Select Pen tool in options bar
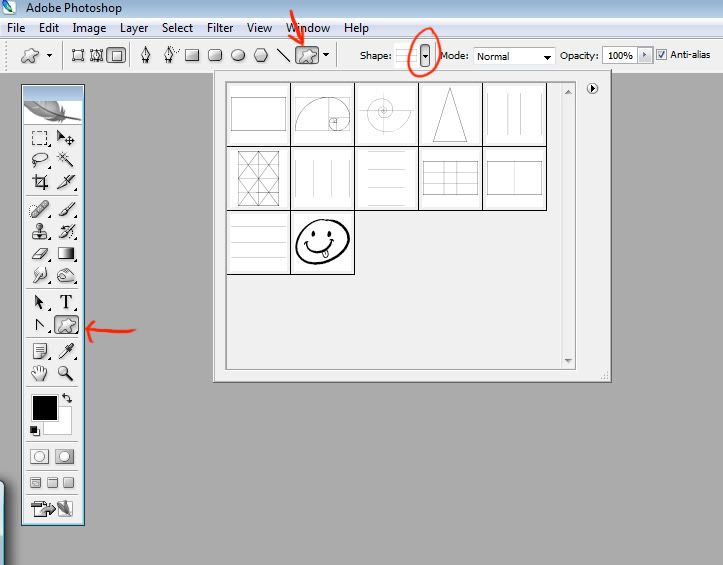This screenshot has height=565, width=723. (x=146, y=55)
